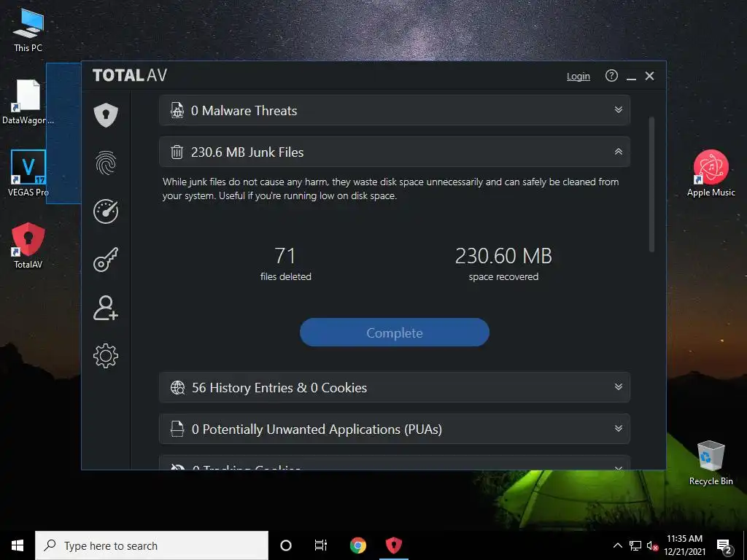Open Cortana circle in taskbar
Image resolution: width=747 pixels, height=560 pixels.
click(286, 545)
